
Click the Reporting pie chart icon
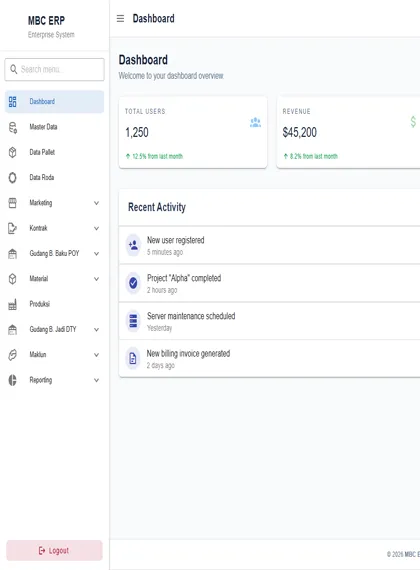[12, 380]
